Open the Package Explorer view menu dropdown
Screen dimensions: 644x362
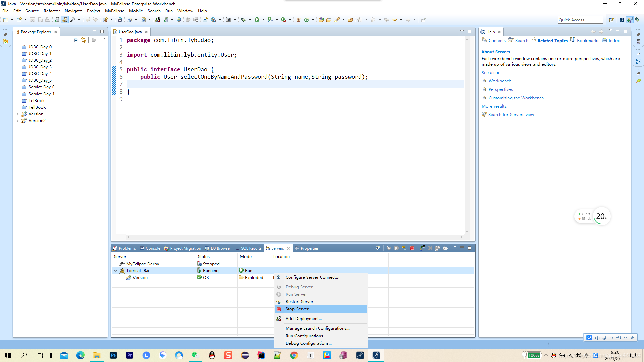point(104,39)
